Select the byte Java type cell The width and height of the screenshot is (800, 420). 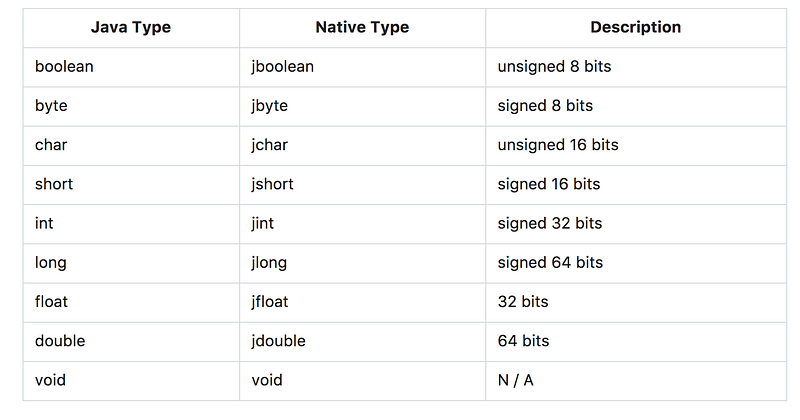[x=51, y=105]
